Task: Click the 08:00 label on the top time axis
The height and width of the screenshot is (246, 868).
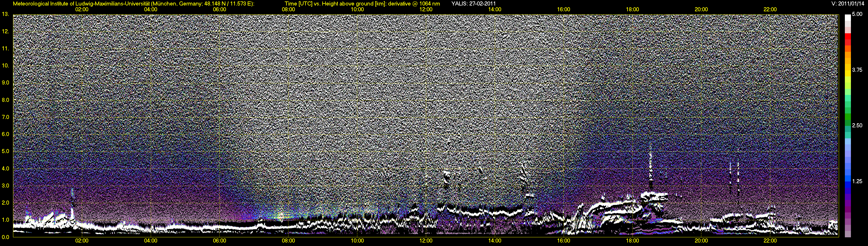Action: [288, 10]
